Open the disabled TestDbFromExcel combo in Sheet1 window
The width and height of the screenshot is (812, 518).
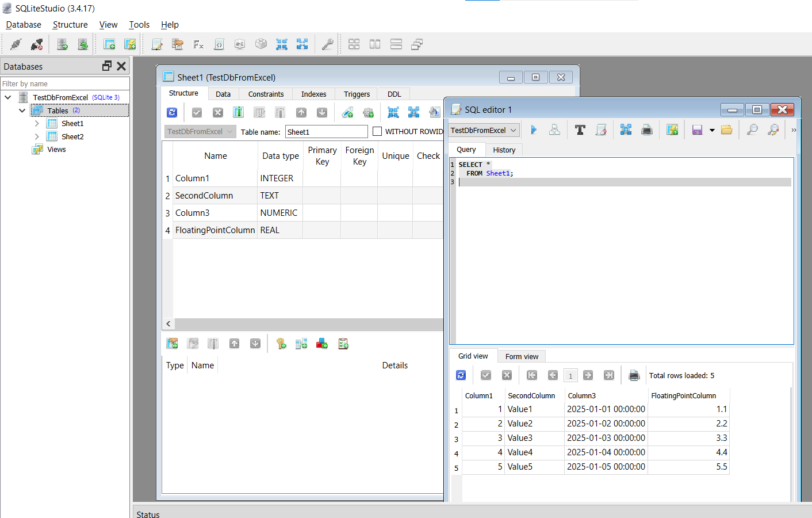[200, 132]
